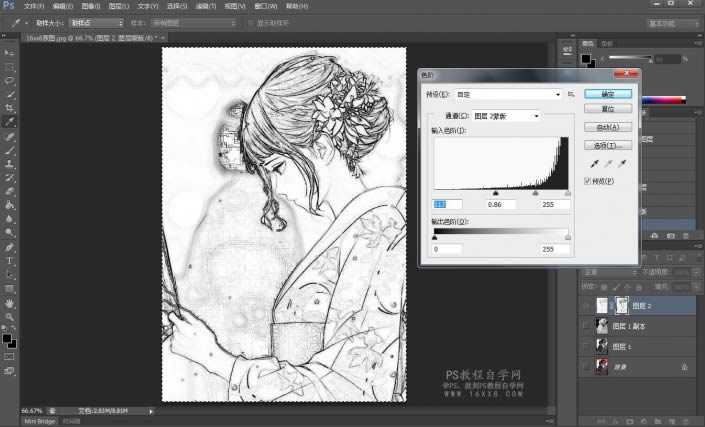Select the Type (T) tool
The width and height of the screenshot is (705, 427).
(x=10, y=260)
